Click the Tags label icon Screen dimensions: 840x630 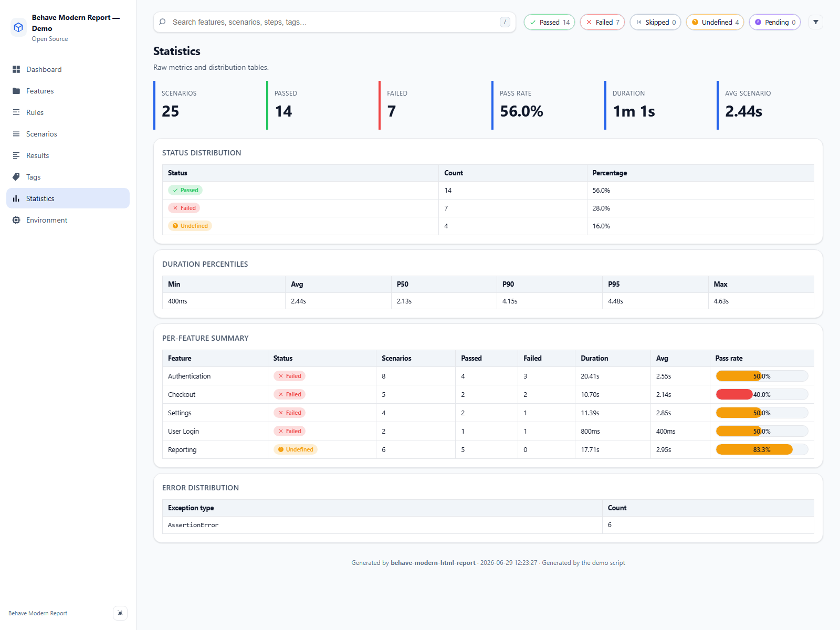coord(16,177)
